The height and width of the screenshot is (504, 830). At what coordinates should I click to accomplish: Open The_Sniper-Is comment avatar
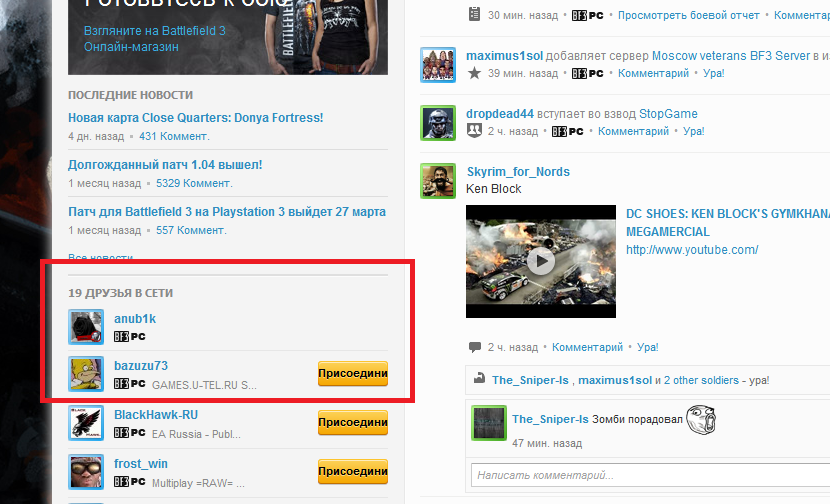(x=489, y=422)
